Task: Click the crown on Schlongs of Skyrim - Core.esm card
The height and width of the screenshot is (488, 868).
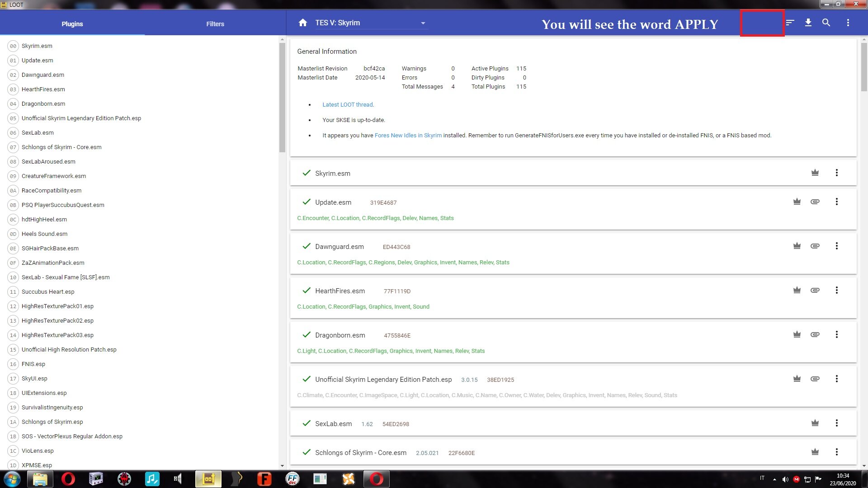Action: click(815, 452)
